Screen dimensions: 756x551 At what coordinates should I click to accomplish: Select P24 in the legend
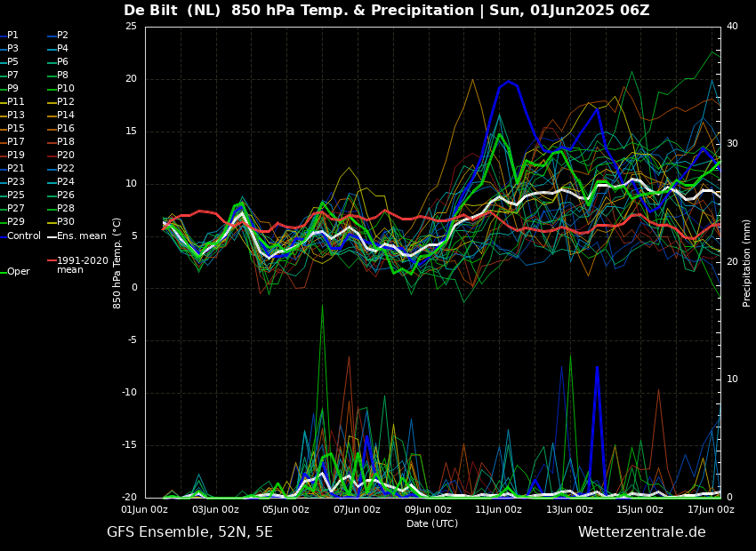pyautogui.click(x=60, y=182)
